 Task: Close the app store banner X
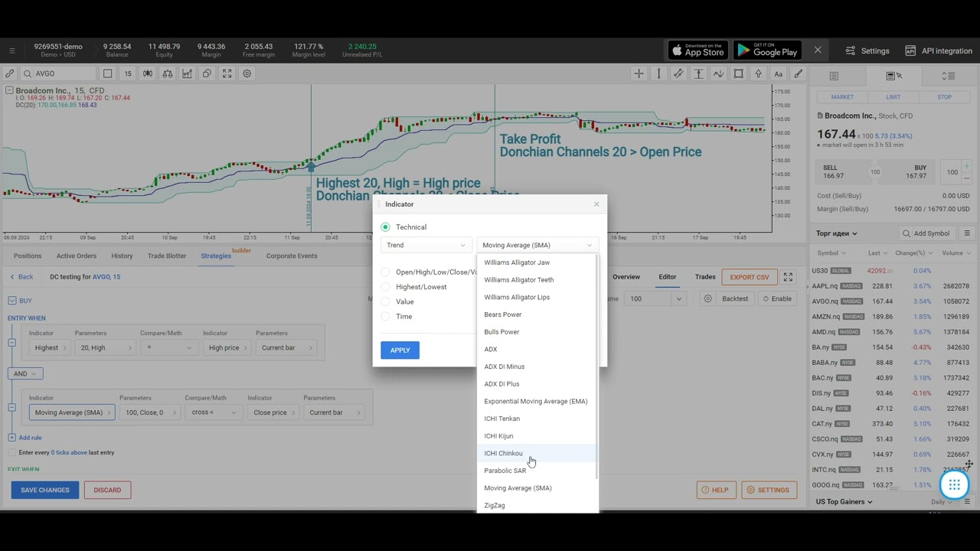(818, 51)
